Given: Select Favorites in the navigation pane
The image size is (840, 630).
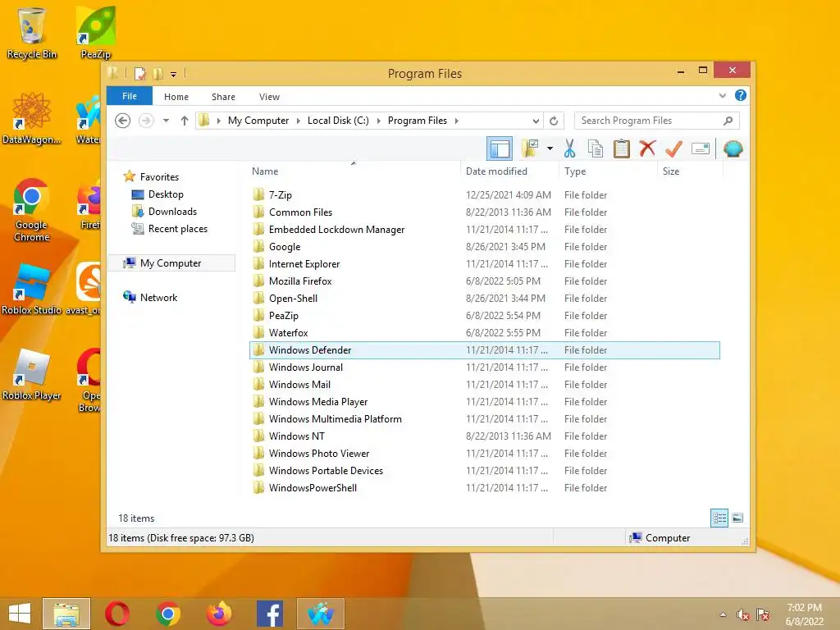Looking at the screenshot, I should pos(159,177).
